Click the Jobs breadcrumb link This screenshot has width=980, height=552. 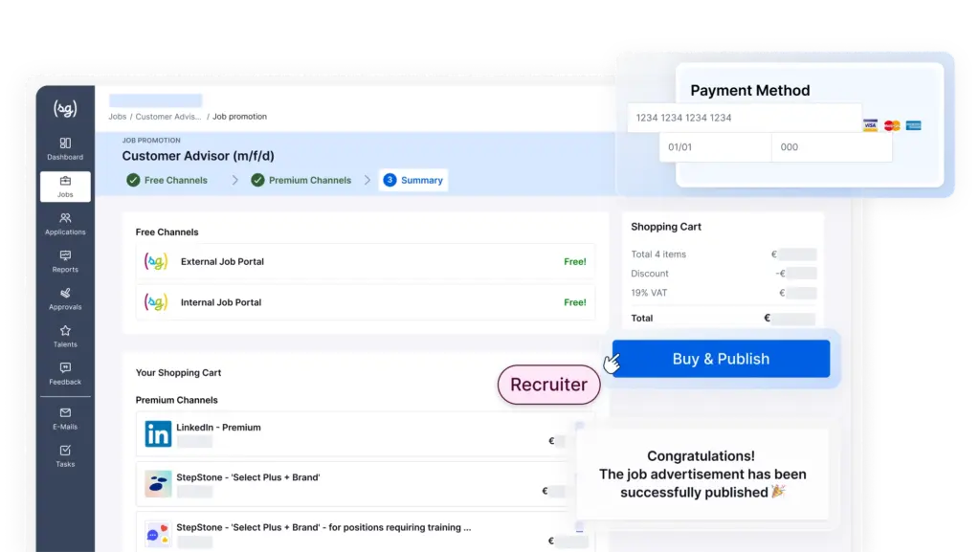point(117,117)
